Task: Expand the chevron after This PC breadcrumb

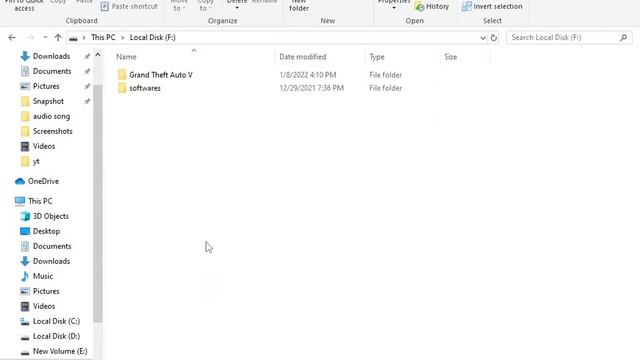Action: coord(122,38)
